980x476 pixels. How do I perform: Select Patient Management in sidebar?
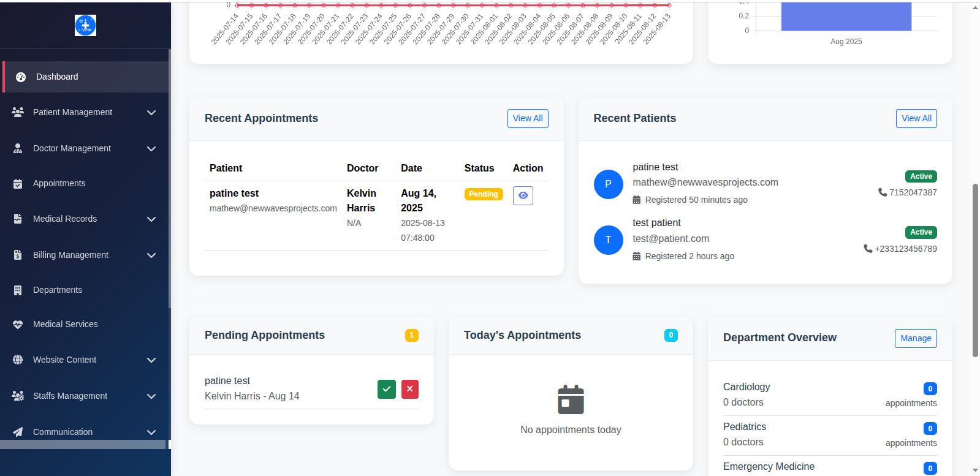coord(85,112)
